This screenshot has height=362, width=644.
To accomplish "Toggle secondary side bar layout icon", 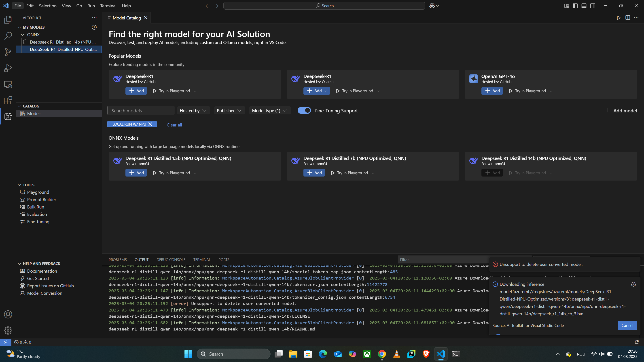I will [x=593, y=6].
